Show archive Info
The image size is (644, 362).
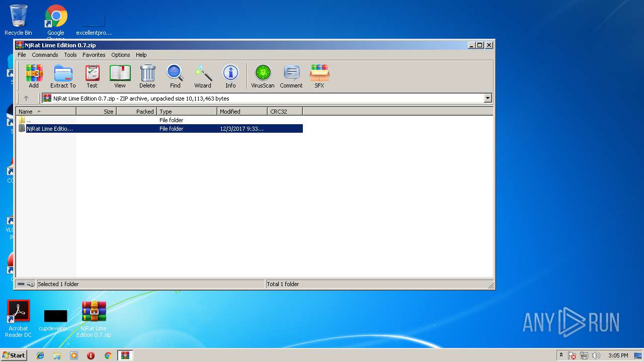pyautogui.click(x=230, y=76)
